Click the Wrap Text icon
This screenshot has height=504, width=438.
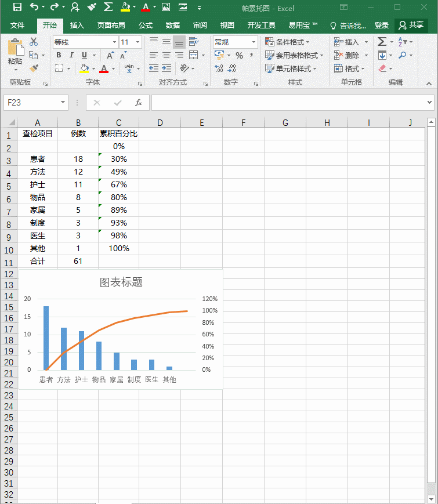click(193, 41)
